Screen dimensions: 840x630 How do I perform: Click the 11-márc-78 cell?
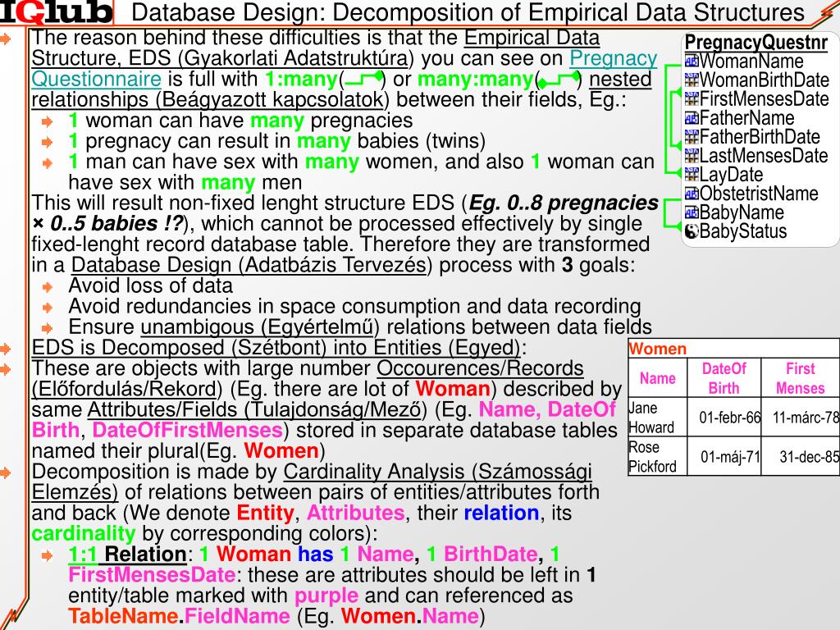(x=801, y=418)
